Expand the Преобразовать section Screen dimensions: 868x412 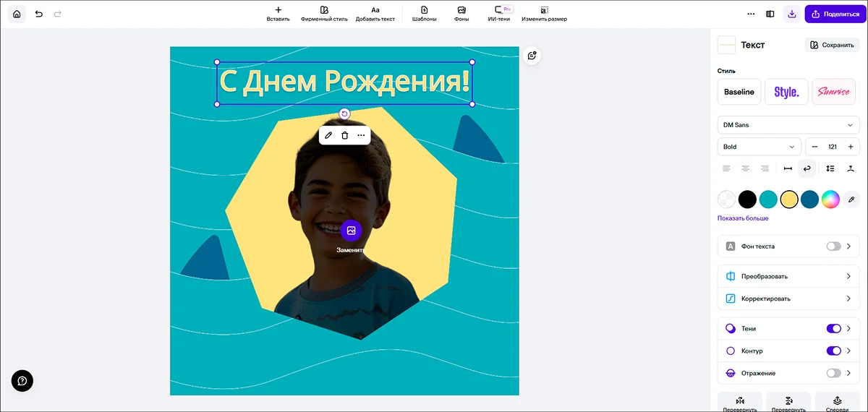[788, 276]
